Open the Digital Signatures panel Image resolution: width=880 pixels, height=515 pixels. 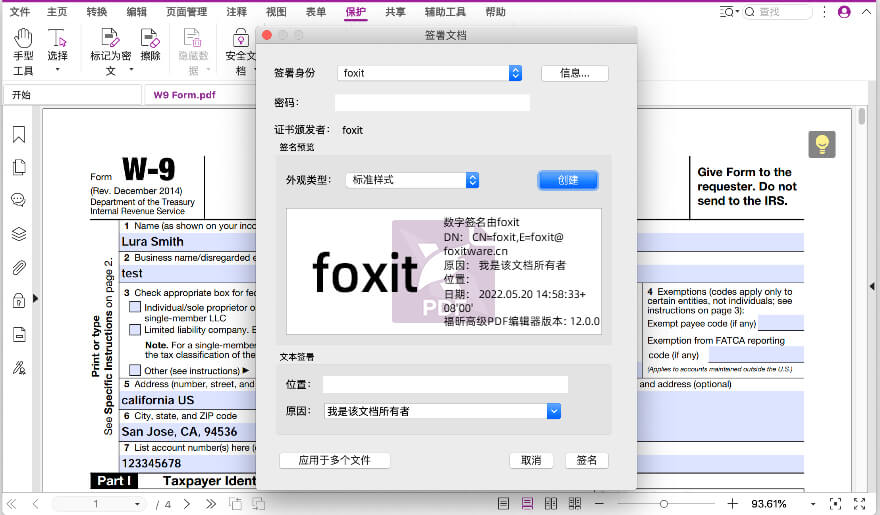(19, 368)
